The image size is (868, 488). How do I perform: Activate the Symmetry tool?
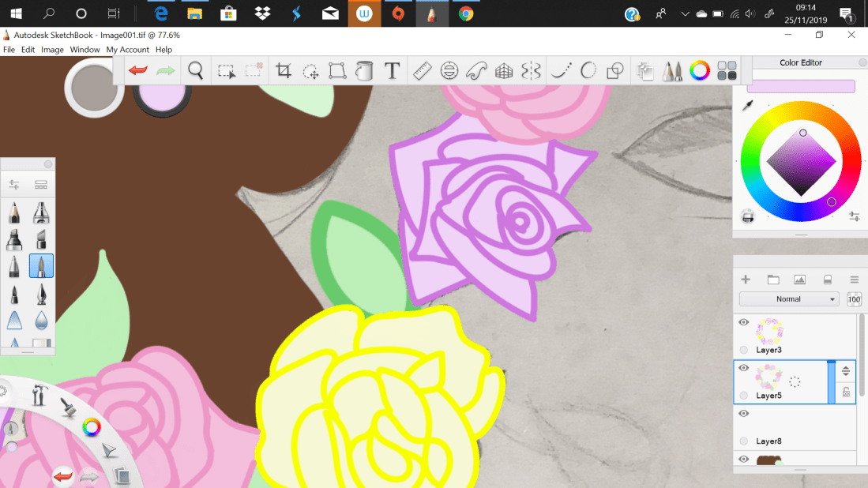(x=532, y=71)
